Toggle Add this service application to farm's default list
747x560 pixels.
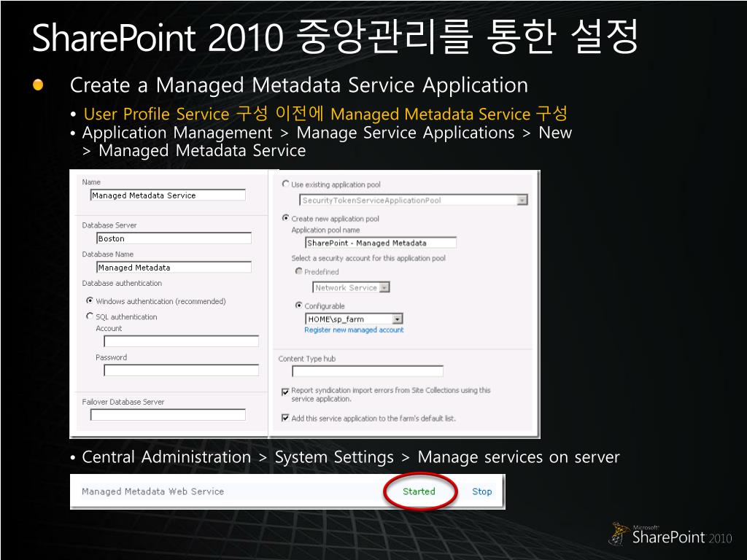tap(285, 418)
